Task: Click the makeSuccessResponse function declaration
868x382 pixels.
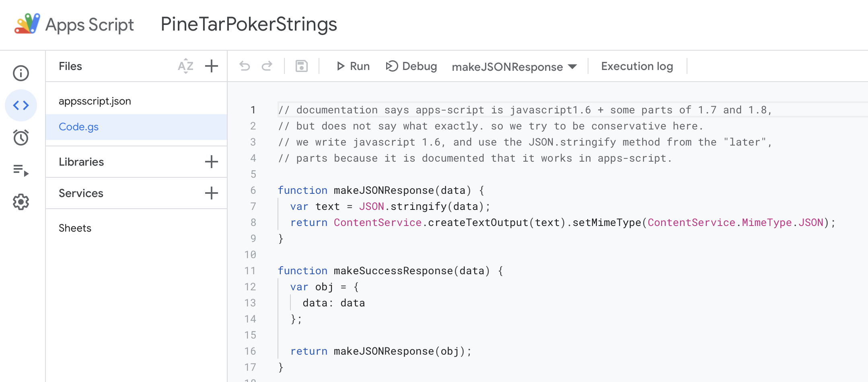Action: pos(390,271)
